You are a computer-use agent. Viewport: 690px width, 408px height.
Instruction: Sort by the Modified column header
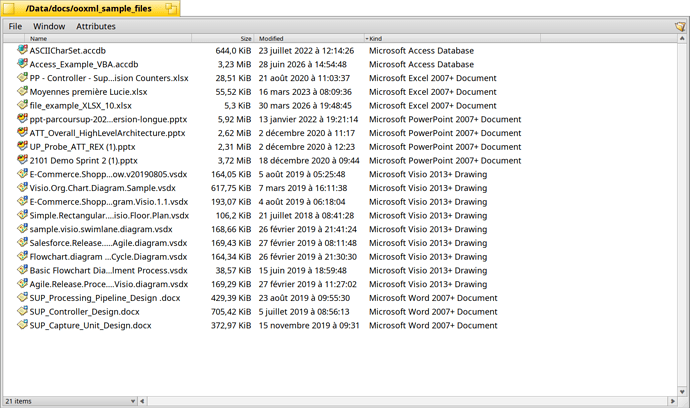point(308,38)
